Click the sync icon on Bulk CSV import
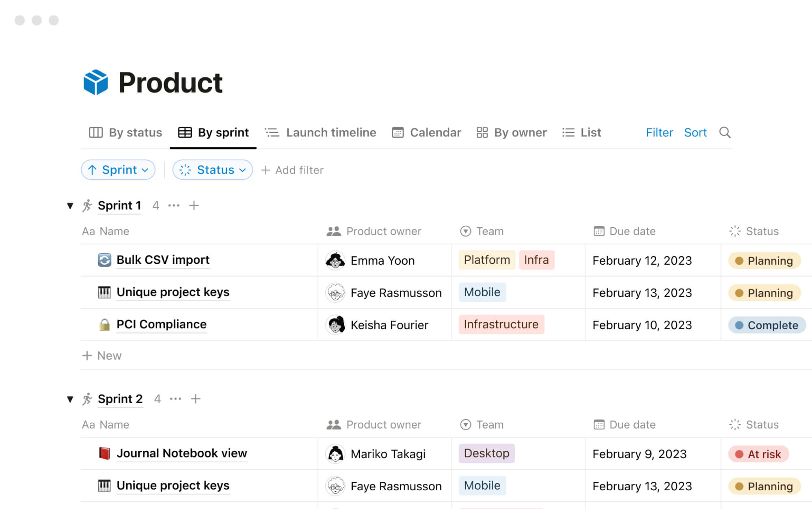This screenshot has width=812, height=509. [x=104, y=260]
